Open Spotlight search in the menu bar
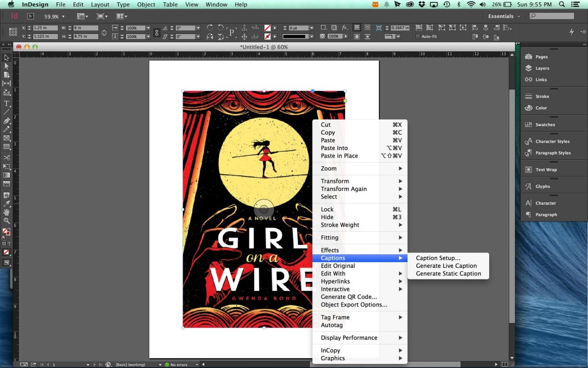Screen dimensions: 588x368 [562, 5]
